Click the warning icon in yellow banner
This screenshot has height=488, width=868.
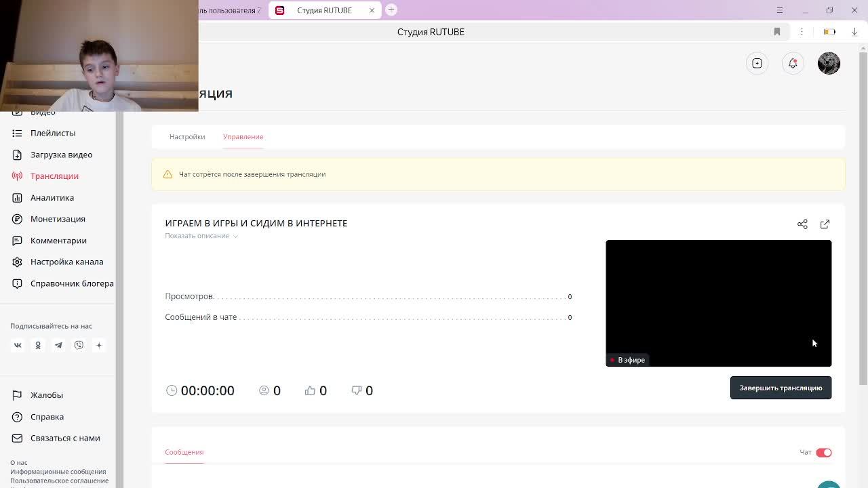[167, 174]
